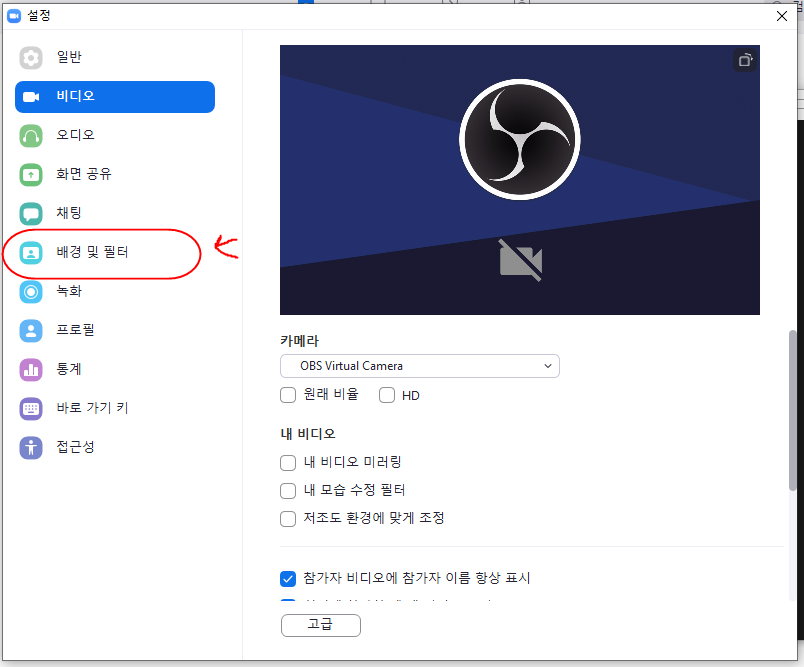This screenshot has height=667, width=804.
Task: Click the 녹화 record icon
Action: pyautogui.click(x=31, y=292)
